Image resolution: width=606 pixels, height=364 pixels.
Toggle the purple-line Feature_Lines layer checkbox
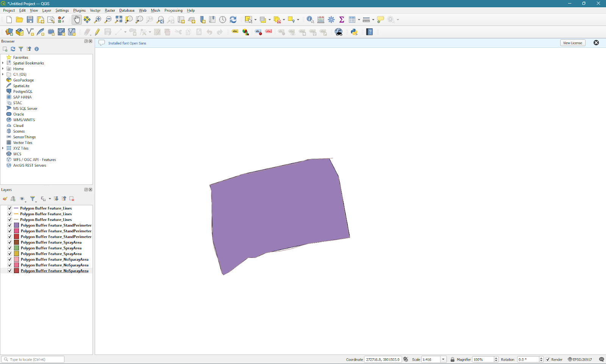(10, 208)
